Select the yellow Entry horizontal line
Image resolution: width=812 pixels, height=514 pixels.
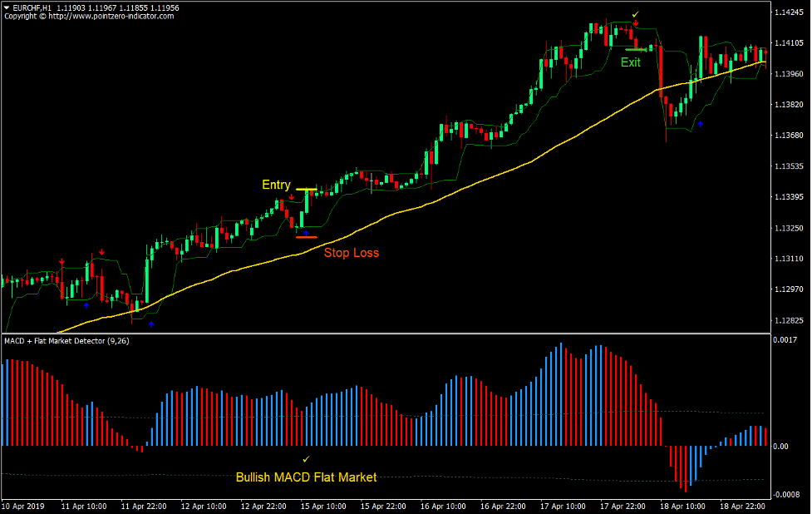click(306, 189)
